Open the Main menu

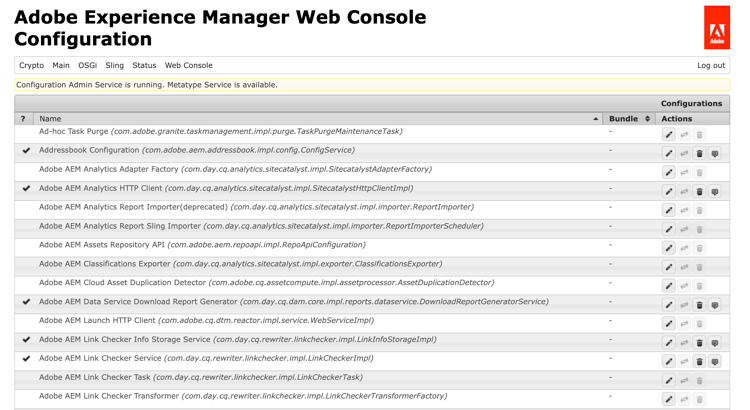coord(61,65)
